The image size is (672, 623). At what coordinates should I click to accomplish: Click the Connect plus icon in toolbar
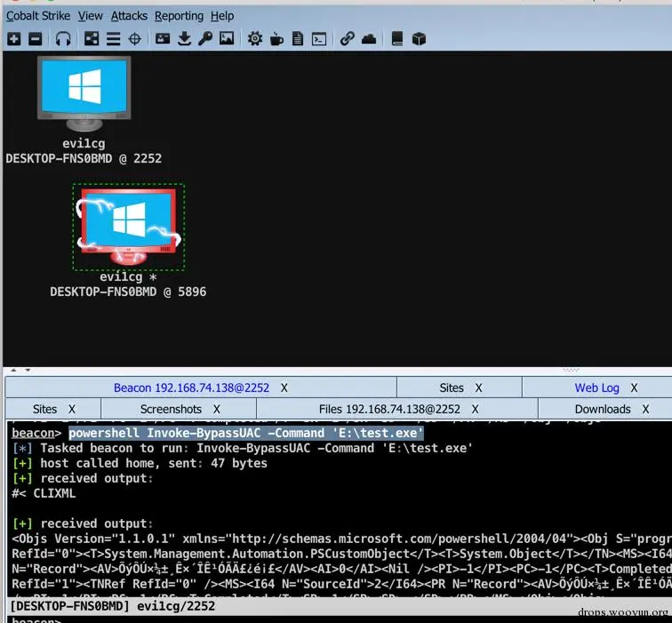tap(13, 39)
